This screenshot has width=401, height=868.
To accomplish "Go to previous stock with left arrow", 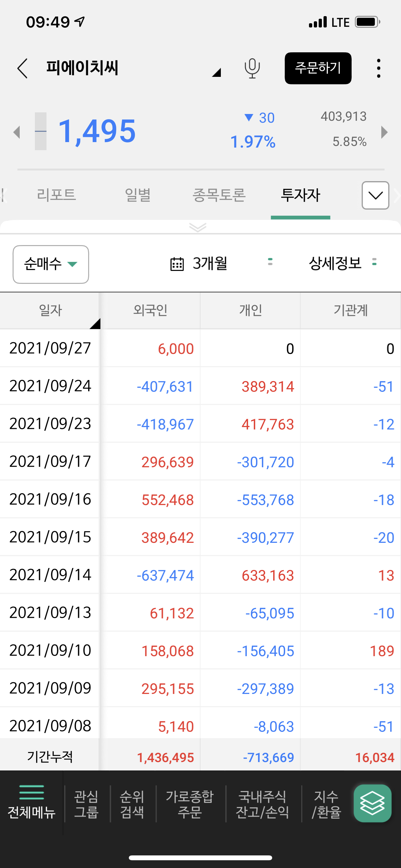I will (x=16, y=132).
